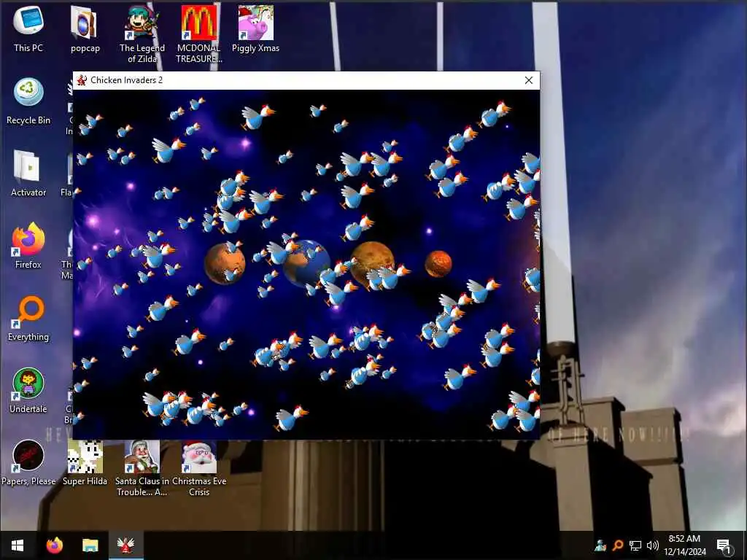Launch the Papers, Please shortcut
Viewport: 747px width, 560px height.
(28, 463)
